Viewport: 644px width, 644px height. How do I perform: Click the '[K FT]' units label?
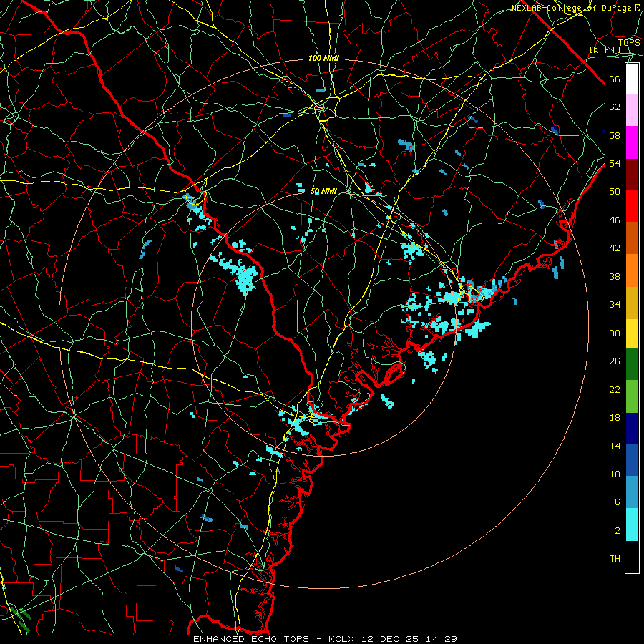pos(605,49)
